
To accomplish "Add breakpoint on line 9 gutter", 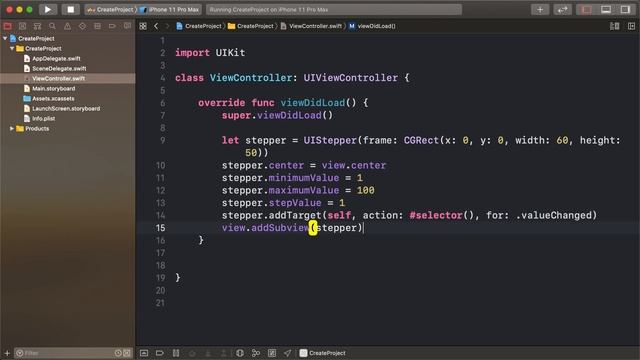I will coord(162,140).
